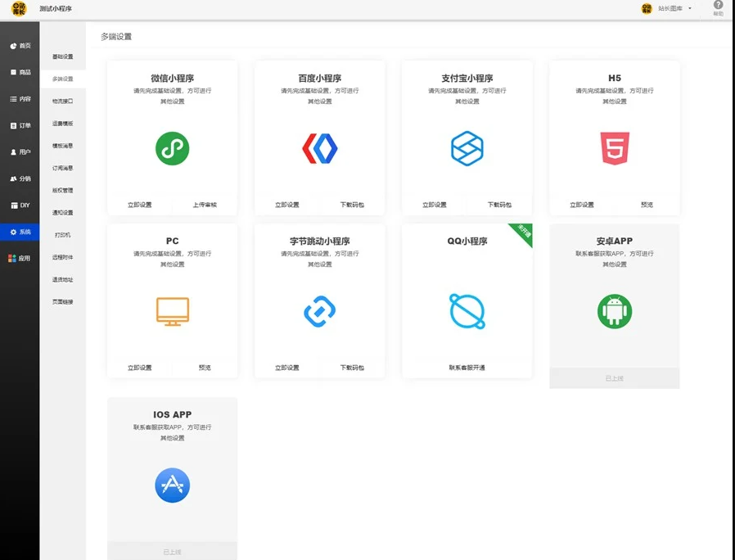735x560 pixels.
Task: Click the orange PC monitor icon
Action: [173, 311]
